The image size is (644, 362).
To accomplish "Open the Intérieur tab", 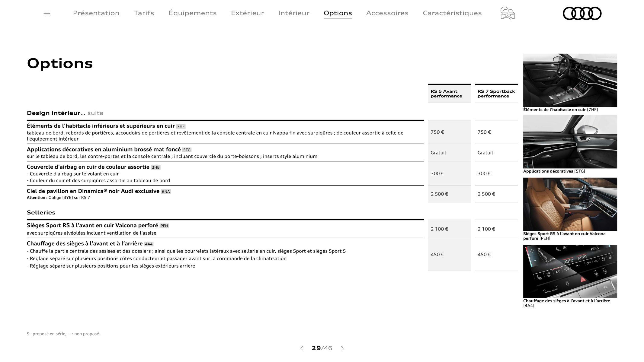I will [294, 13].
